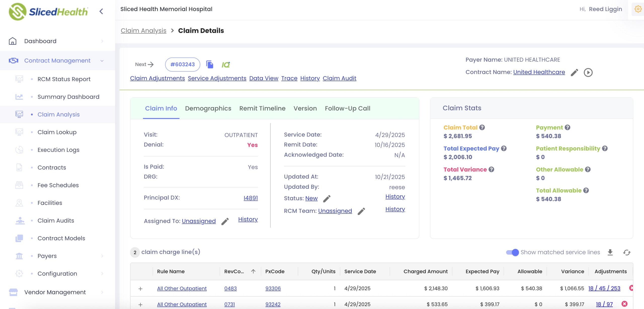Sort by the RevCode column arrow
The width and height of the screenshot is (644, 309).
coord(253,271)
